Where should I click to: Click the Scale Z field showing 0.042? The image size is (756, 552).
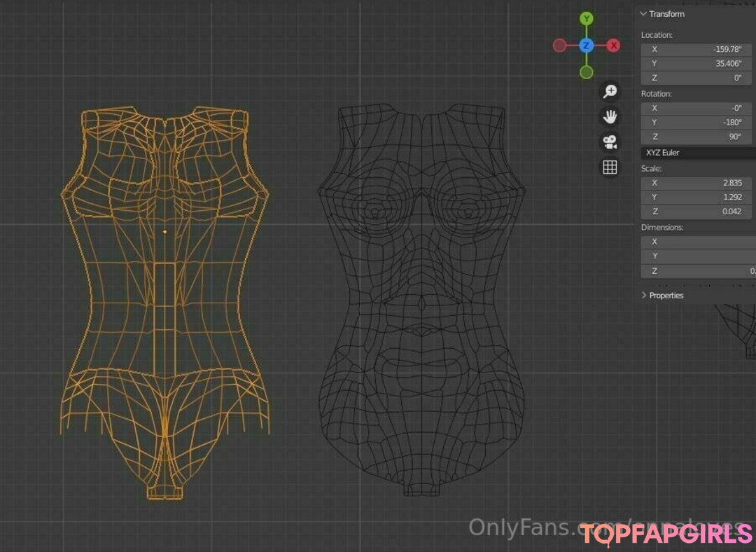698,212
